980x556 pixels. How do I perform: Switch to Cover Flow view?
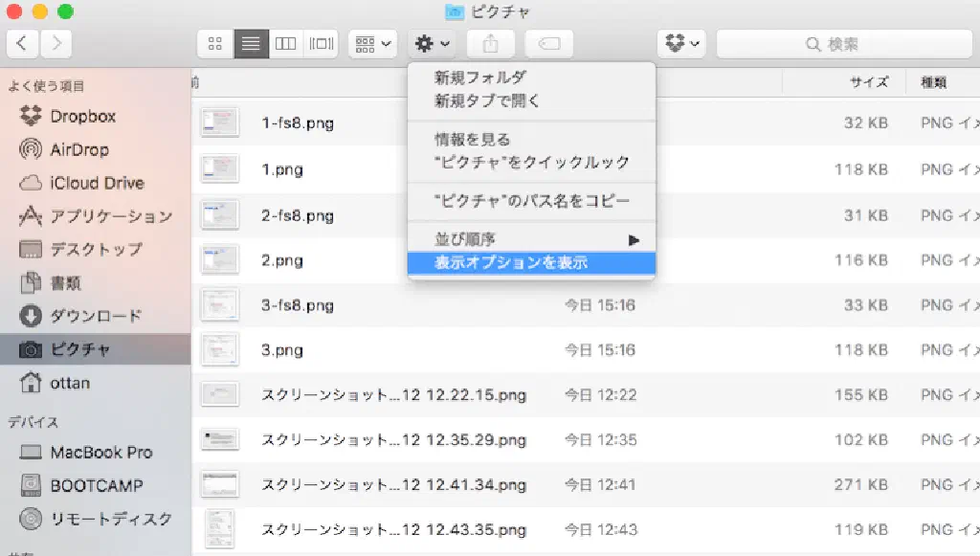click(321, 43)
